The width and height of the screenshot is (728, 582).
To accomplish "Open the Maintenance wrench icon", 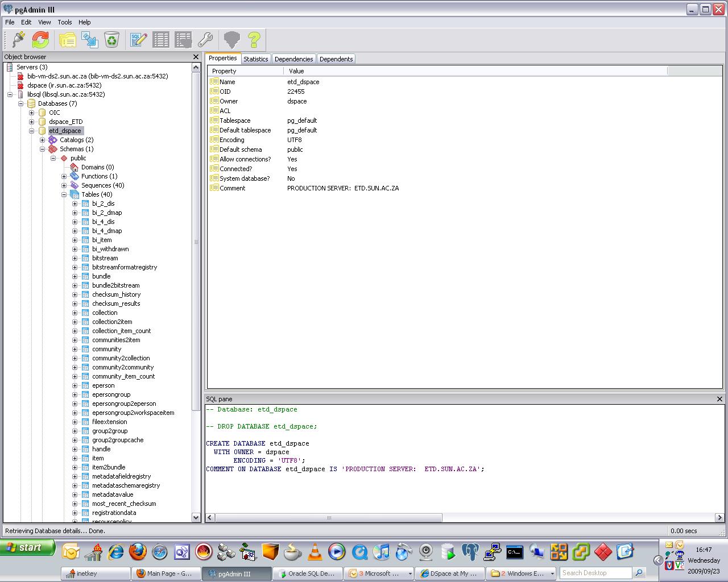I will 205,40.
